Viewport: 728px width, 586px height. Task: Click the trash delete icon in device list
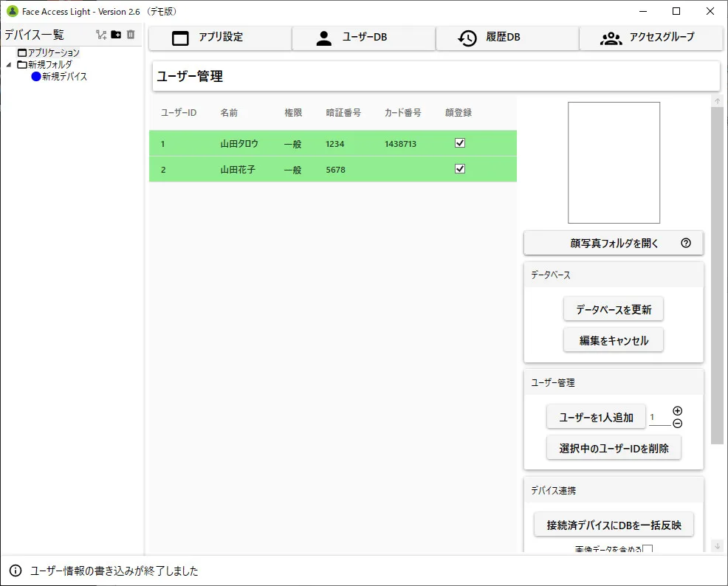pos(131,35)
